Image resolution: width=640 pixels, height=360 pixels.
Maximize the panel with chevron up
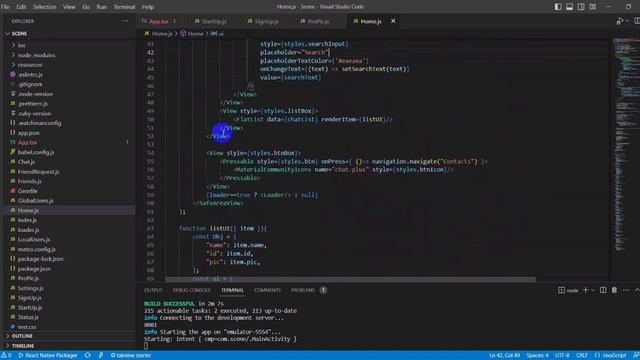[x=637, y=290]
